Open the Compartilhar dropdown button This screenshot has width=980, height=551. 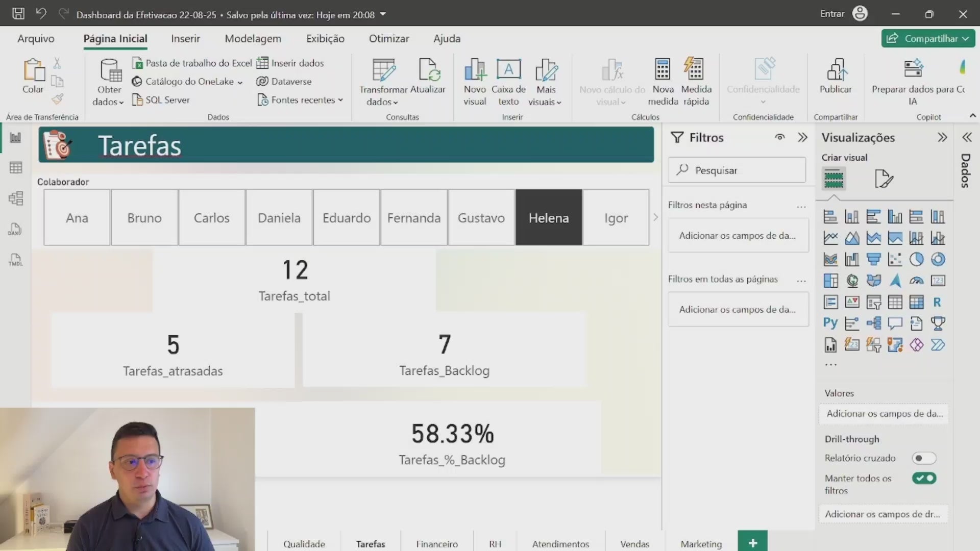(x=928, y=38)
